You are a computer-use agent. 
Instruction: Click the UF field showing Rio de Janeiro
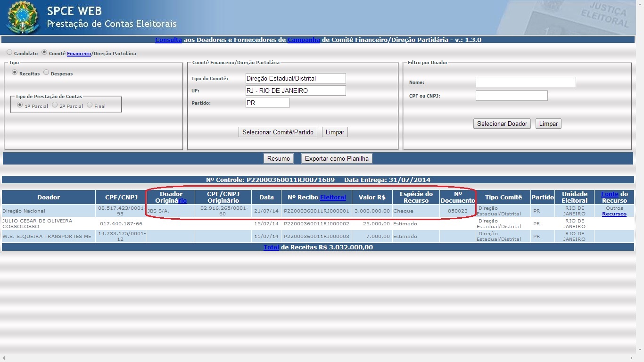(x=296, y=90)
